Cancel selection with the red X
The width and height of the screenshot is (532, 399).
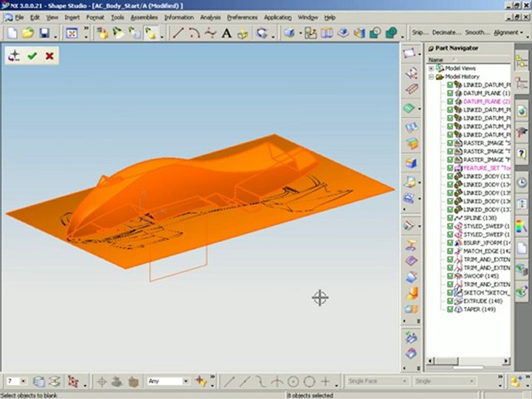tap(49, 56)
